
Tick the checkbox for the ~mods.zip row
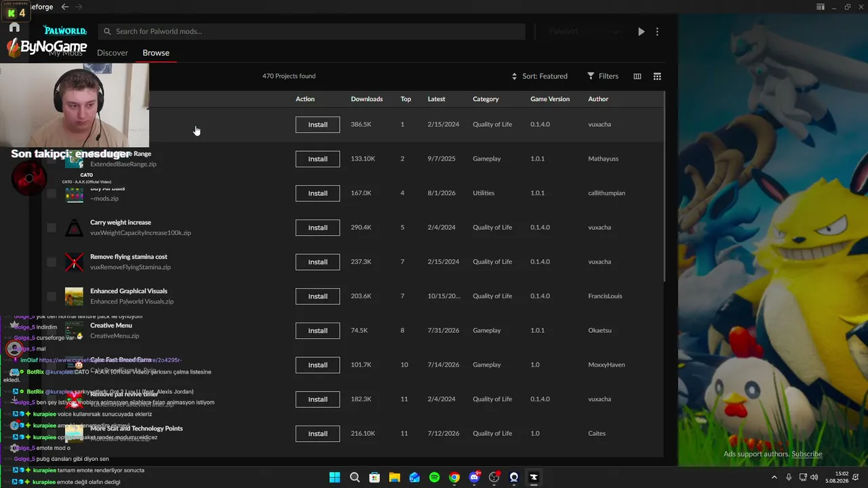coord(52,193)
